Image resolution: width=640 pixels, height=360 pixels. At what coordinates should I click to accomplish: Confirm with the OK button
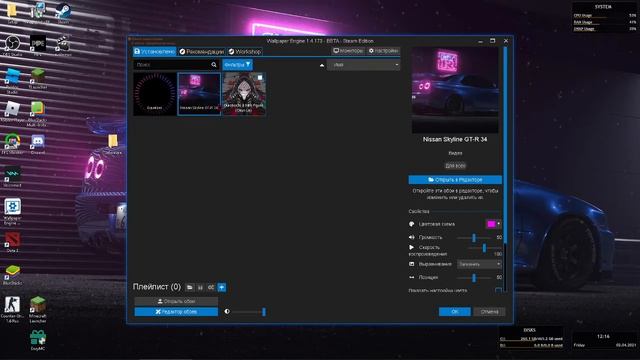[455, 312]
